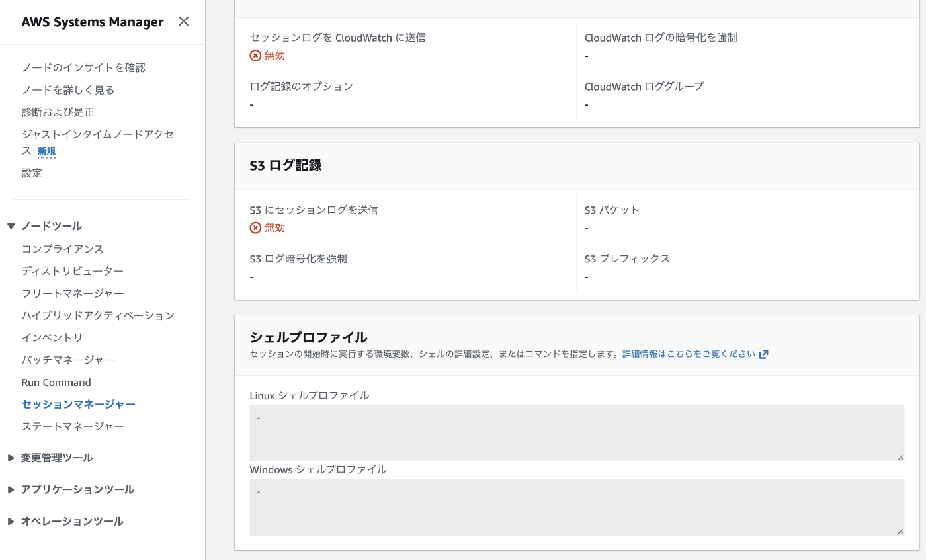The image size is (926, 560).
Task: Expand the アプリケーションツール section
Action: tap(11, 489)
